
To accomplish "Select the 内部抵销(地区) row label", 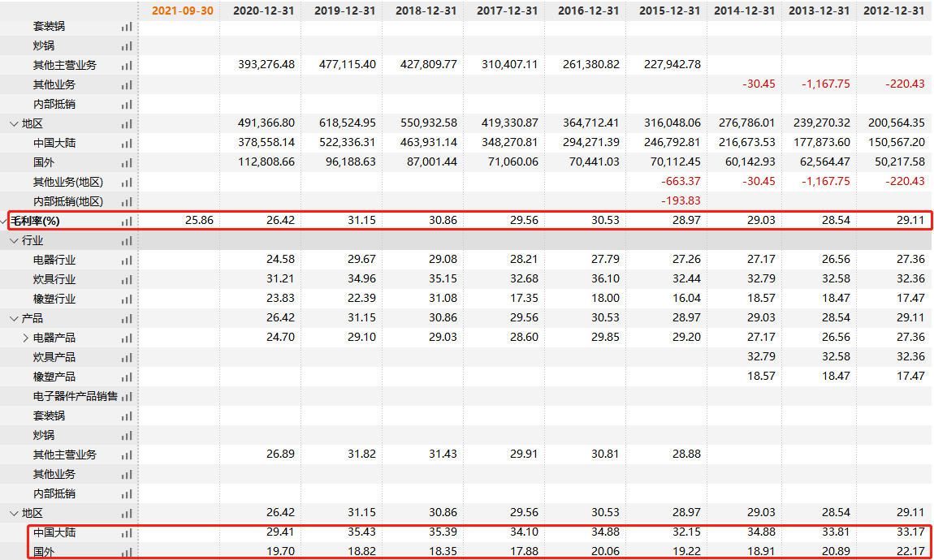I will [x=68, y=202].
